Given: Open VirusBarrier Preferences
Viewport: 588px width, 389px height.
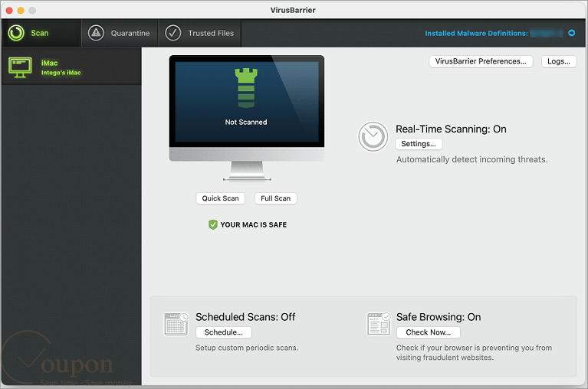Looking at the screenshot, I should coord(481,61).
